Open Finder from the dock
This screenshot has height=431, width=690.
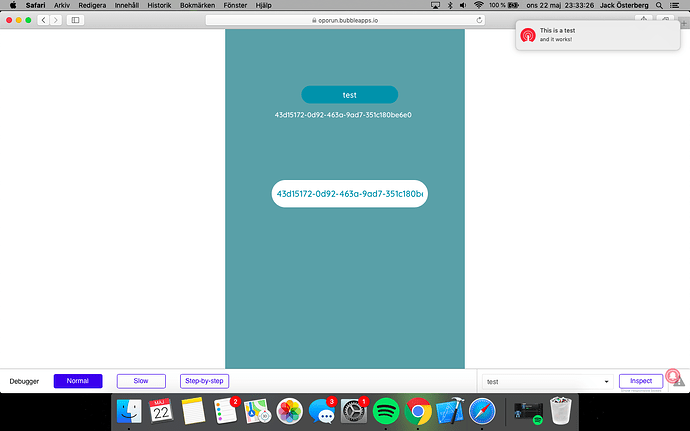129,412
